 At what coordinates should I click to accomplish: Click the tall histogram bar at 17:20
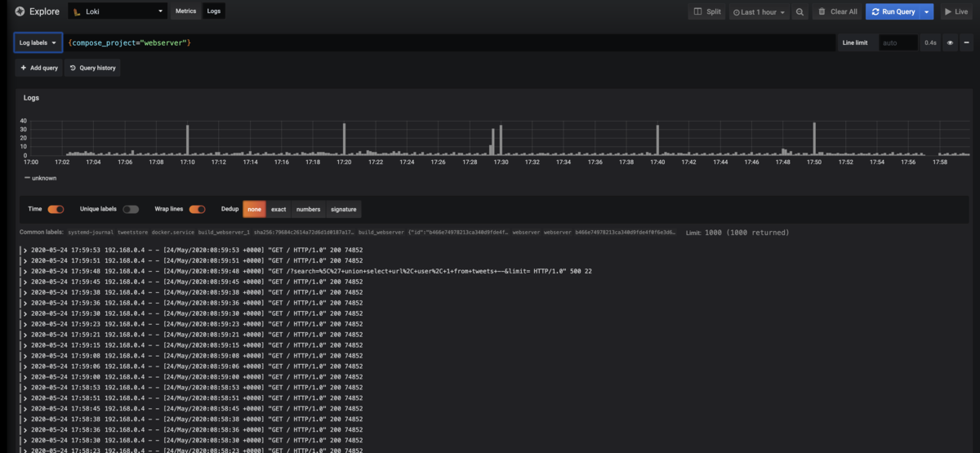[x=344, y=139]
